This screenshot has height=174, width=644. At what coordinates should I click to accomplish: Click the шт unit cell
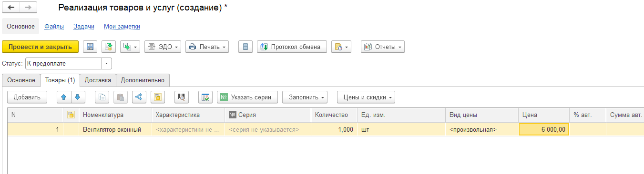pyautogui.click(x=401, y=129)
